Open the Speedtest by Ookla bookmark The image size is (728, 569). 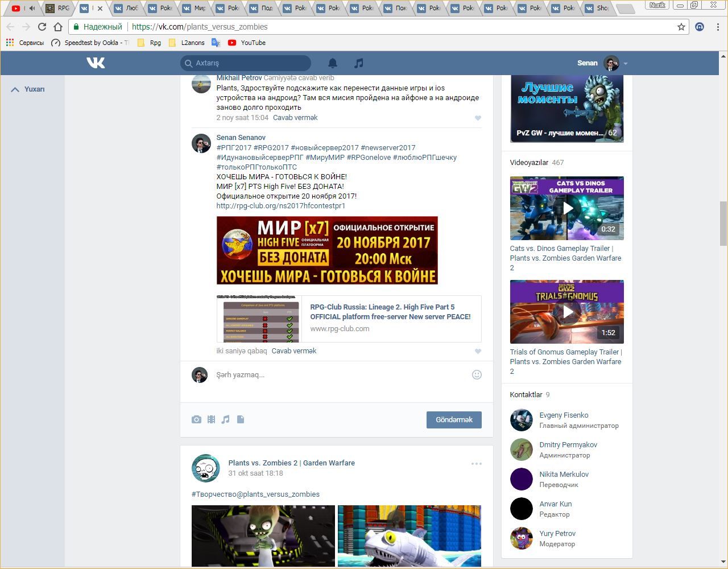pos(90,43)
